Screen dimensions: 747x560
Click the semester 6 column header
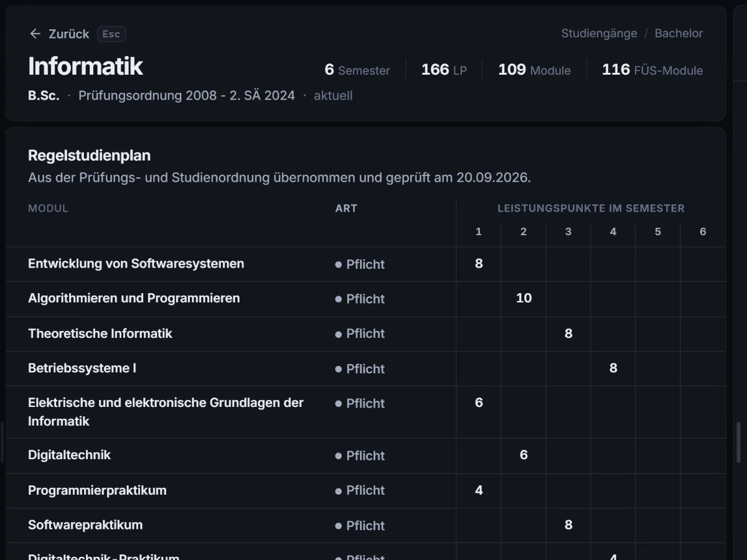click(703, 231)
